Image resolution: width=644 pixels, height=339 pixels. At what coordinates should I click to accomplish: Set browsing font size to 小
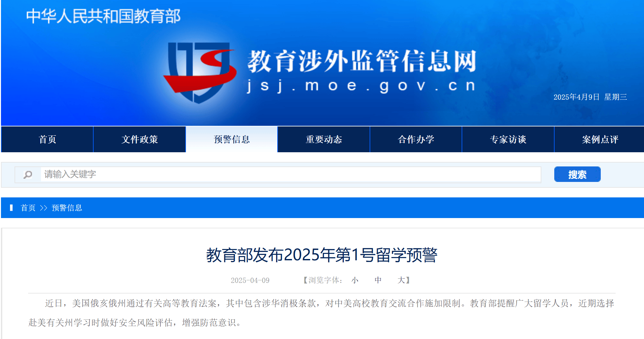(x=355, y=280)
